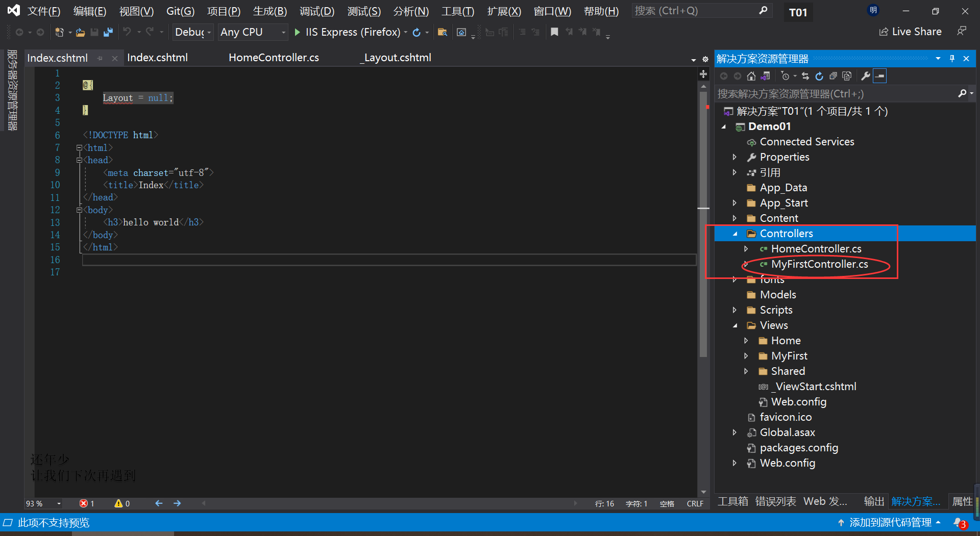Open the 工具(T) menu
The height and width of the screenshot is (536, 980).
(457, 11)
